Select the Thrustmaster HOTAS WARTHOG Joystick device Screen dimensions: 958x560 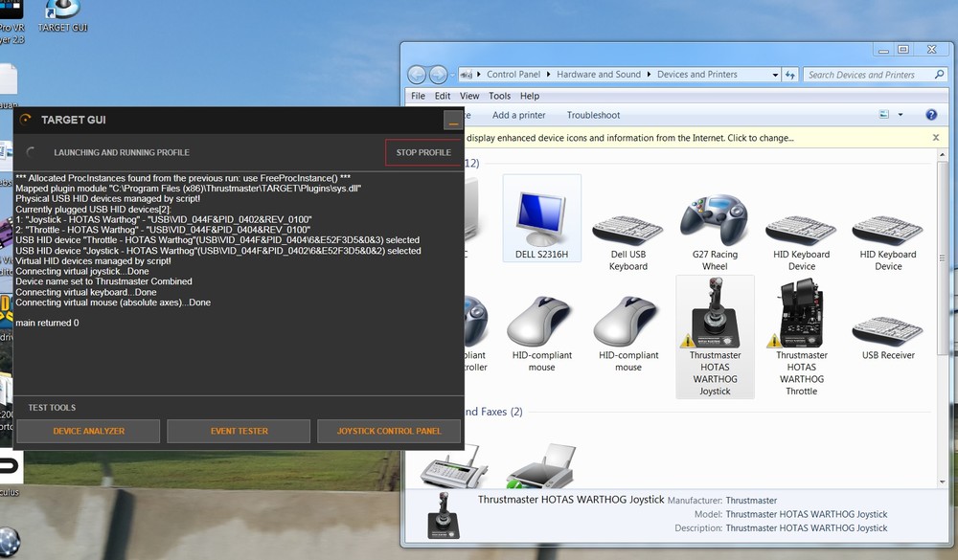tap(715, 337)
